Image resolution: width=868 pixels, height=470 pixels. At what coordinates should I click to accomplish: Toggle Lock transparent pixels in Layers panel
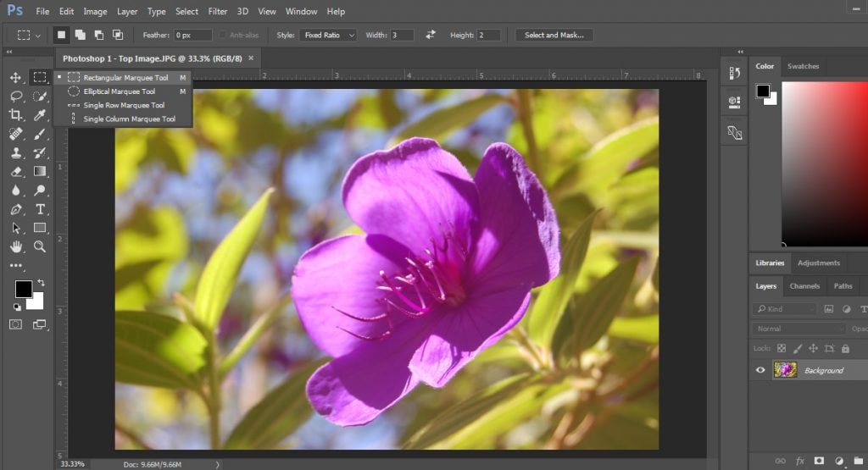click(782, 348)
